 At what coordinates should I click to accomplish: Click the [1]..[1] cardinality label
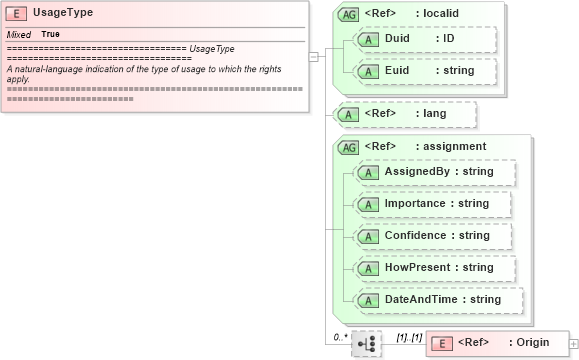(409, 337)
